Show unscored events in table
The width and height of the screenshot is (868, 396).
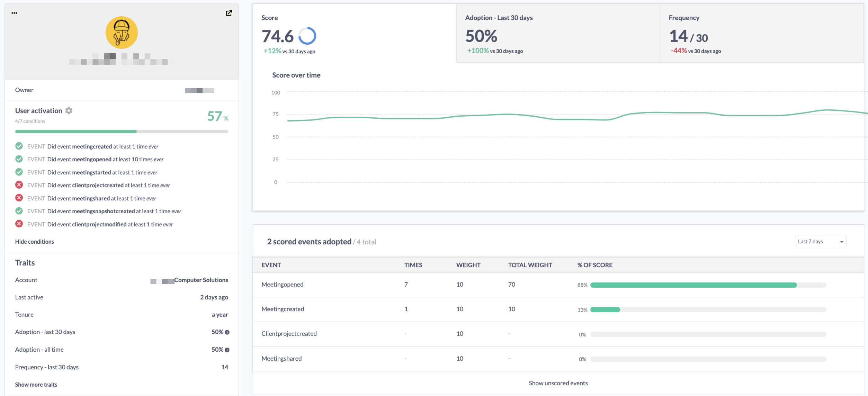(x=558, y=383)
